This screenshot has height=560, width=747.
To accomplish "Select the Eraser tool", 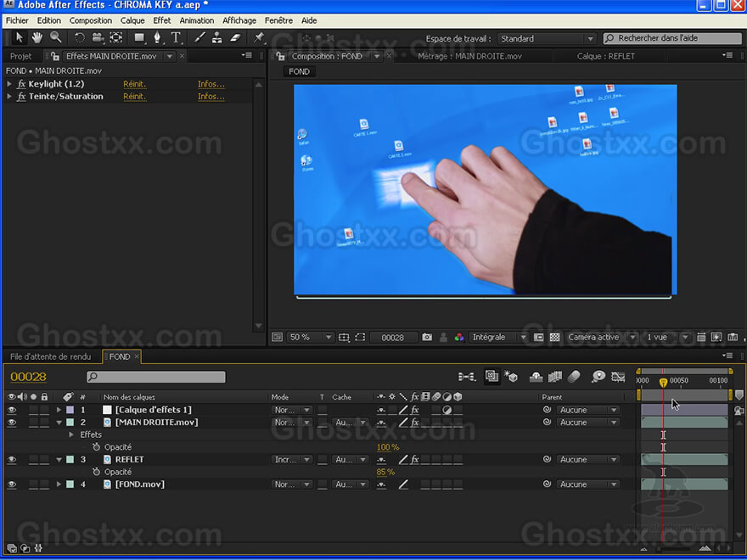I will click(x=235, y=37).
